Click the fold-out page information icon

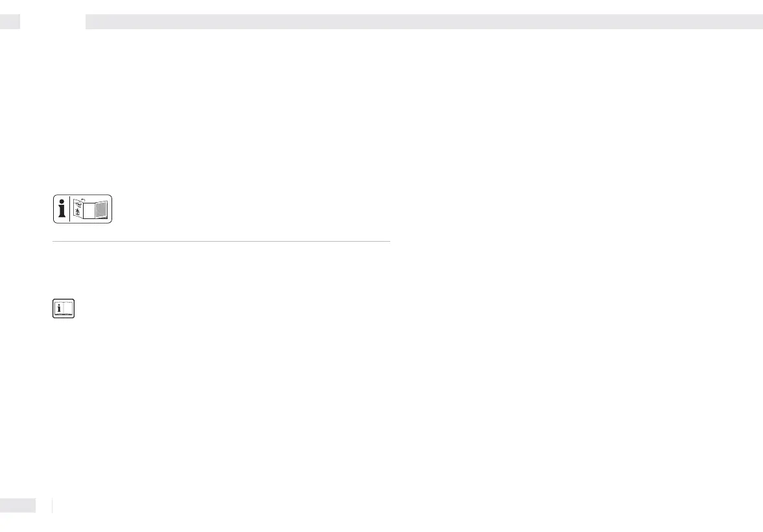[83, 209]
